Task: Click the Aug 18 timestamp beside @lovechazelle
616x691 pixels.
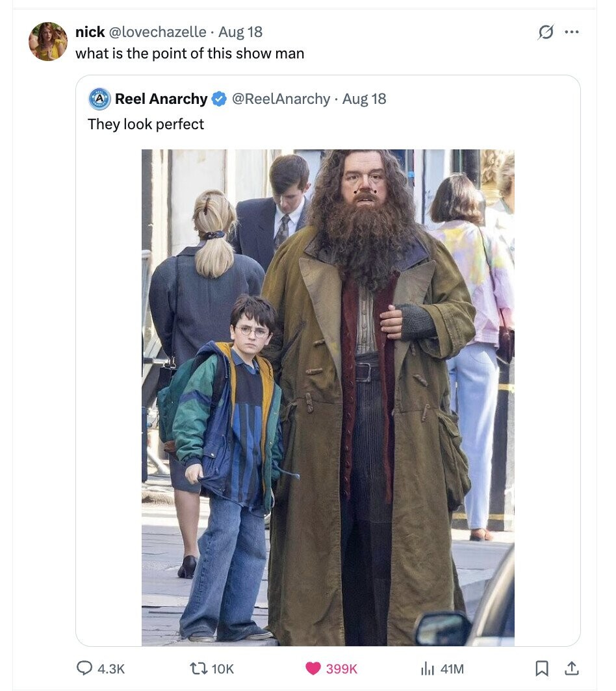Action: point(240,32)
